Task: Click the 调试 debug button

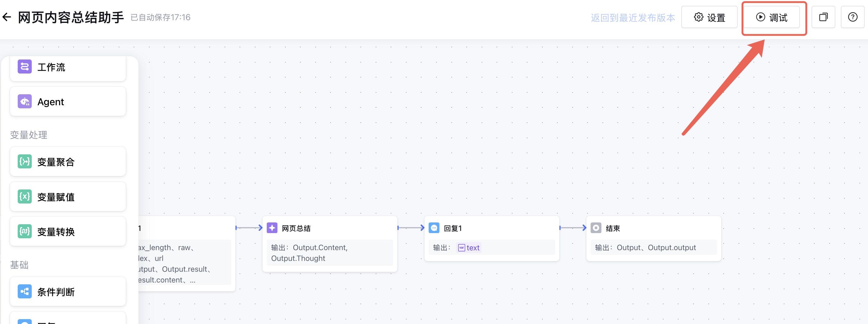Action: (x=772, y=17)
